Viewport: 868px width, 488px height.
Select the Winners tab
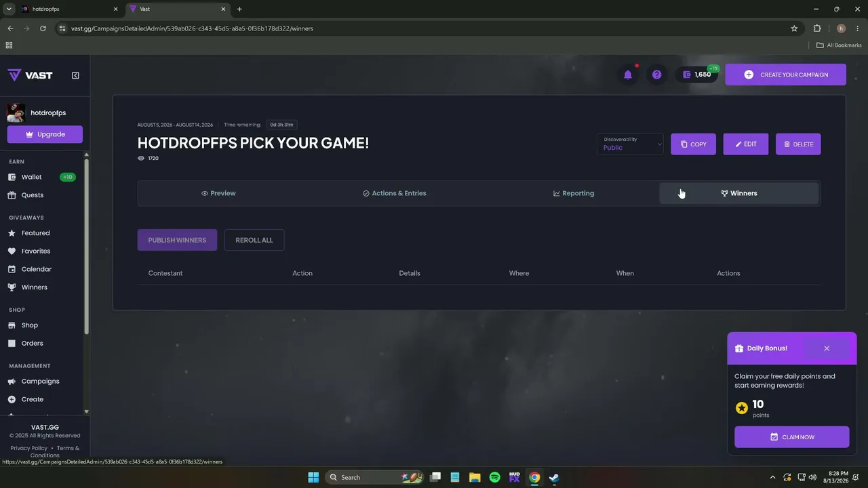739,193
